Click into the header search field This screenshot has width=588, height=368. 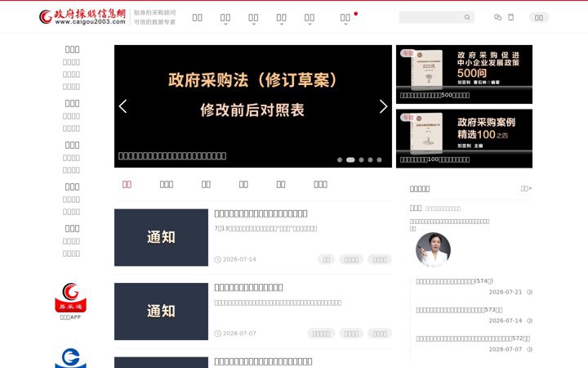coord(436,17)
